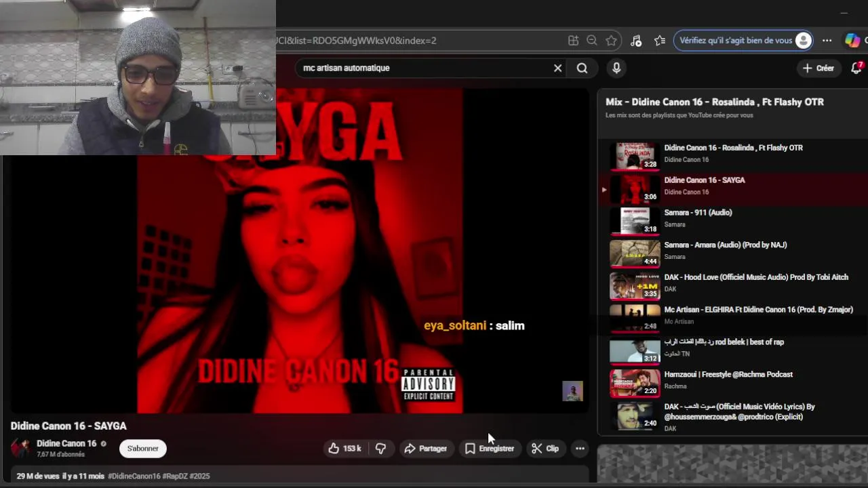Image resolution: width=868 pixels, height=488 pixels.
Task: Open the media control music icon
Action: (x=636, y=41)
